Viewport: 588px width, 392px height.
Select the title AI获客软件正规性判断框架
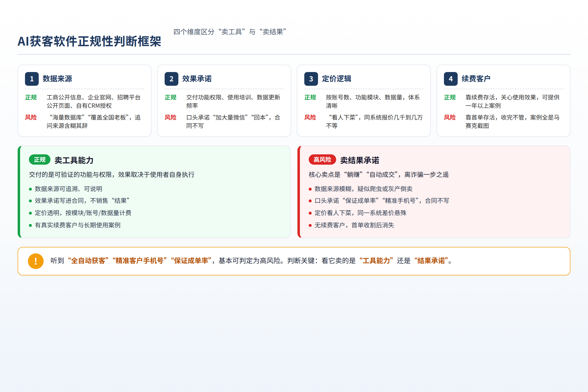(x=89, y=41)
